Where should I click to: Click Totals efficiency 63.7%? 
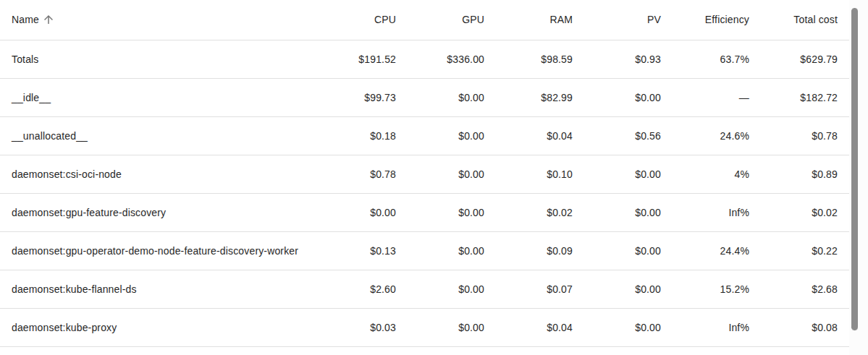pyautogui.click(x=735, y=59)
